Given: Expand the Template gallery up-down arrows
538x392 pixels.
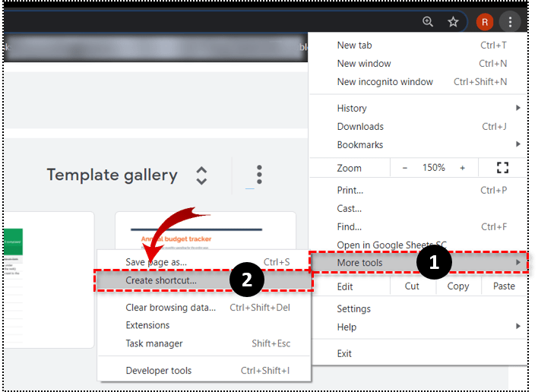Looking at the screenshot, I should tap(201, 175).
